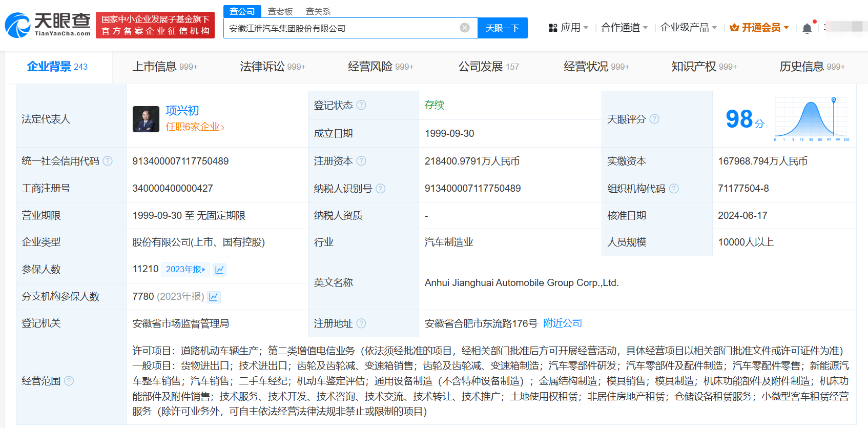The image size is (868, 428).
Task: Expand the 应用 dropdown
Action: (x=586, y=28)
